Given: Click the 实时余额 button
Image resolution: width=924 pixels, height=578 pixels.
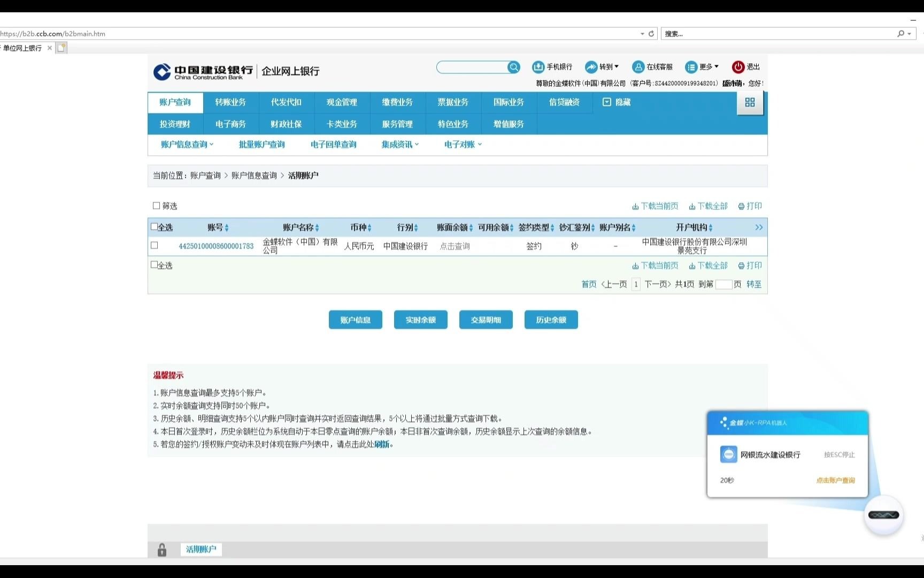Looking at the screenshot, I should coord(421,320).
